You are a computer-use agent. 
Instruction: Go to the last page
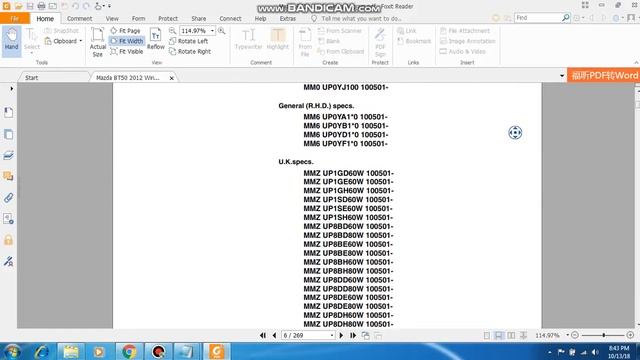tap(353, 336)
